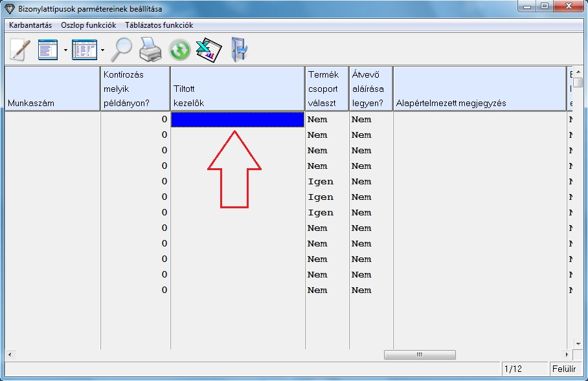The width and height of the screenshot is (588, 381).
Task: Exit via the door icon
Action: click(x=239, y=50)
